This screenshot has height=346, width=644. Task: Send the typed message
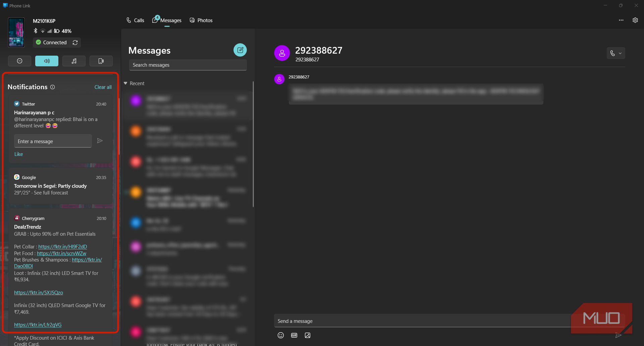point(618,335)
